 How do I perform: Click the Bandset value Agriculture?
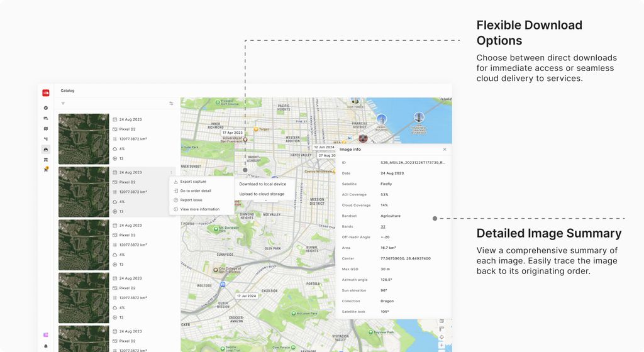(391, 216)
